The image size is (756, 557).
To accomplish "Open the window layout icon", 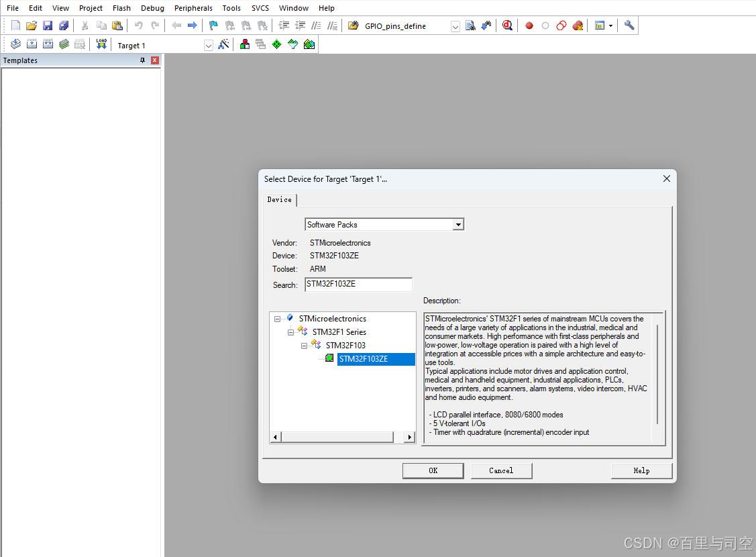I will tap(599, 26).
